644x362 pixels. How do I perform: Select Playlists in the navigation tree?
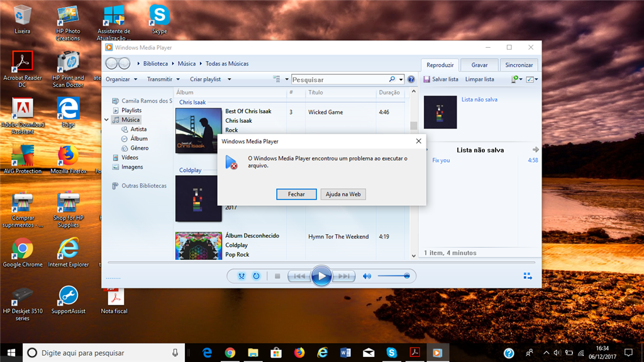131,110
